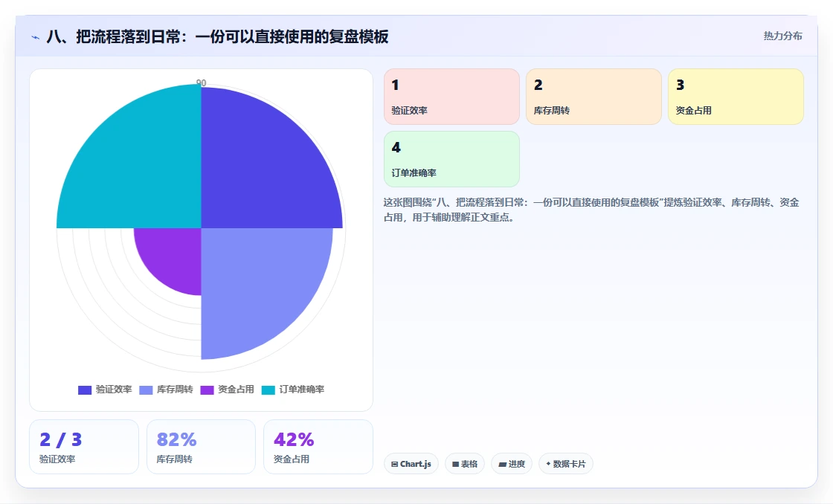
Task: Click the 数据卡片 tag
Action: [x=566, y=464]
